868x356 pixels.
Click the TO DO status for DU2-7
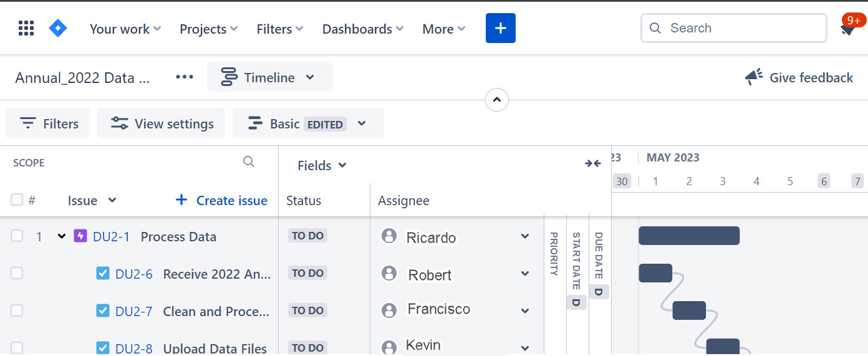point(307,310)
